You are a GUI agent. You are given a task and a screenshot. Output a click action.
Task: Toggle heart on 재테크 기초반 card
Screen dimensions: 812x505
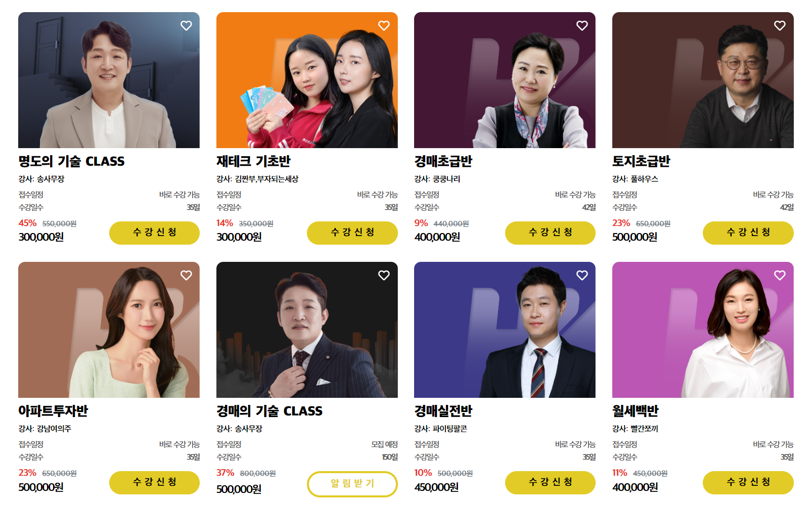(384, 26)
